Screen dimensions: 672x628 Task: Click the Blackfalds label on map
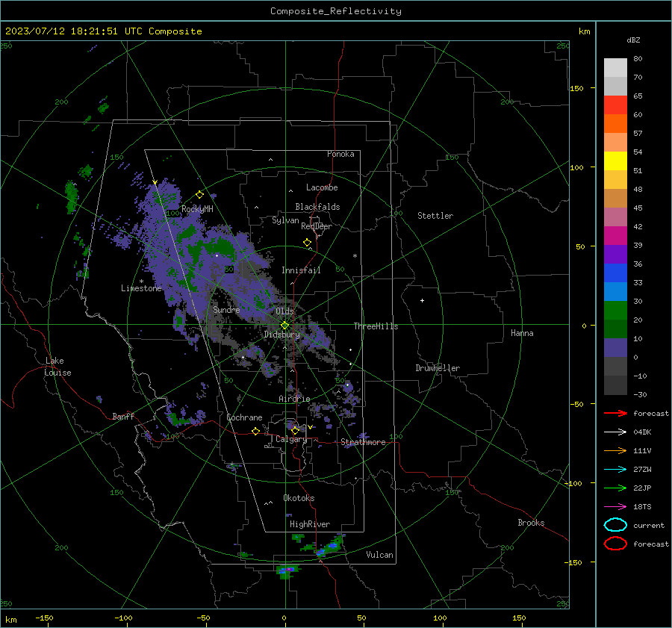(317, 207)
